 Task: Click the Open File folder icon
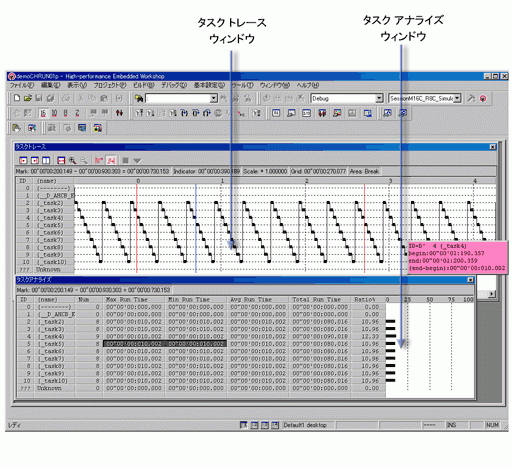pyautogui.click(x=28, y=98)
